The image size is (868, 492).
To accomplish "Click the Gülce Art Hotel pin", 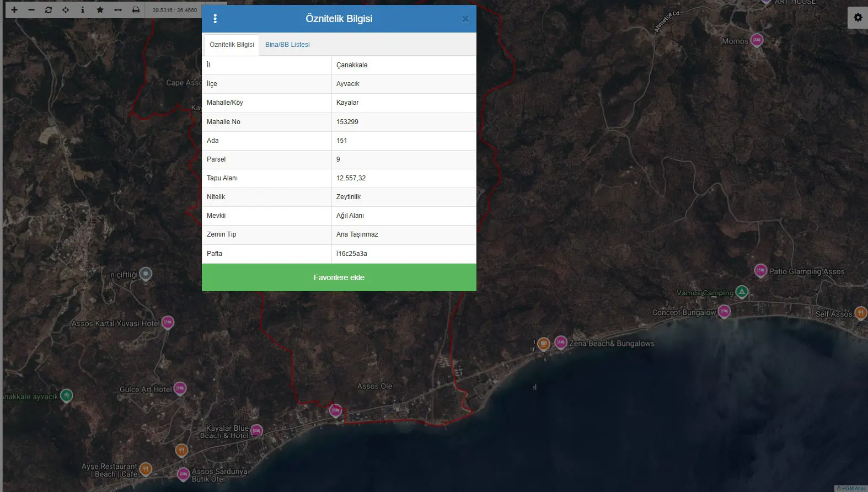I will click(x=180, y=388).
